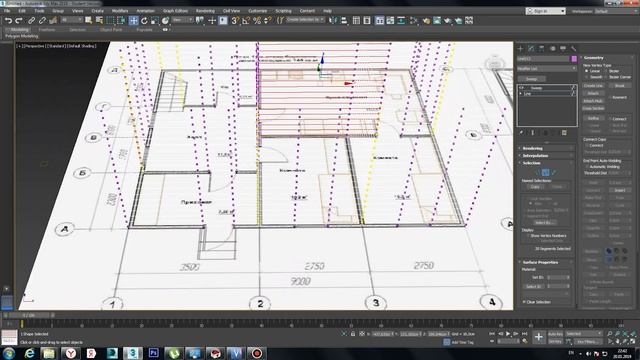
Task: Select the Bezier vertex type radio
Action: (606, 71)
